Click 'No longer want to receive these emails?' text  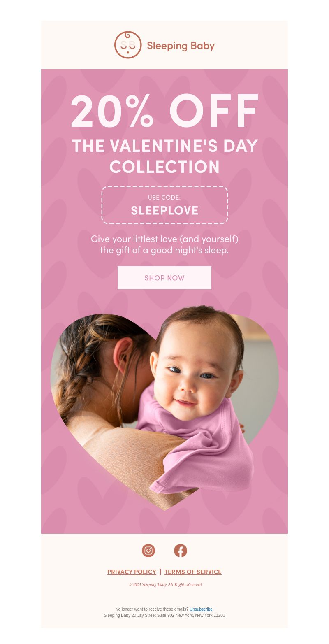pos(152,609)
